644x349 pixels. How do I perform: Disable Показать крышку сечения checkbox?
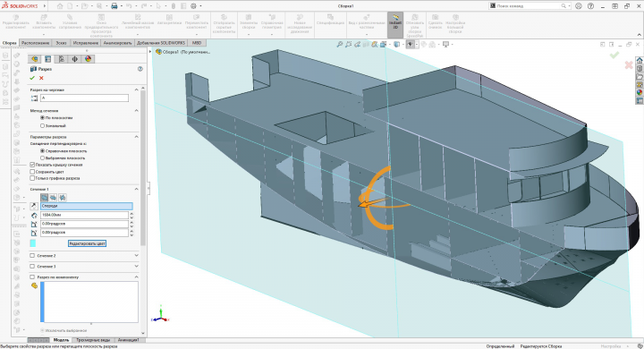(x=32, y=165)
